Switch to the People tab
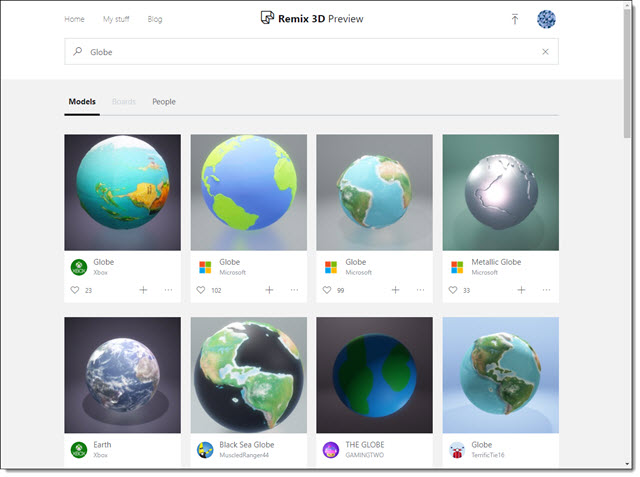 point(164,102)
